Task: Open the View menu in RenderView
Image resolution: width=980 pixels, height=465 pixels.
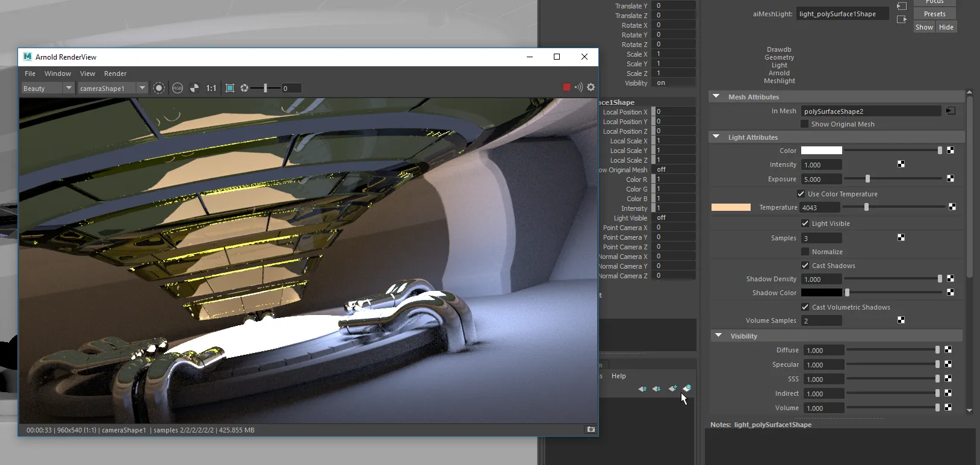Action: point(88,73)
